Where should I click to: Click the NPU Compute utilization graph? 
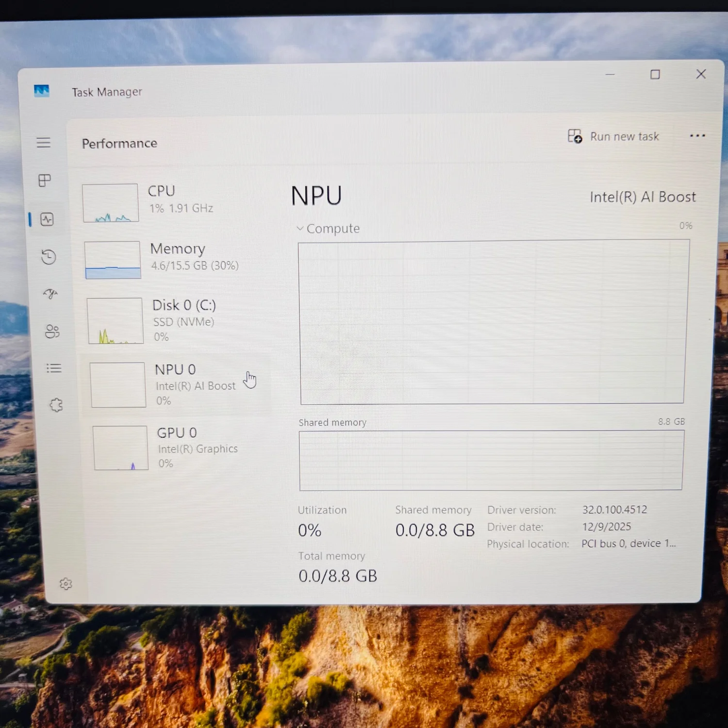coord(493,322)
